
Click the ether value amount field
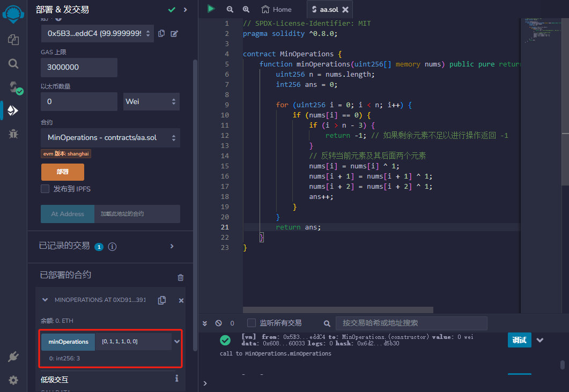79,102
